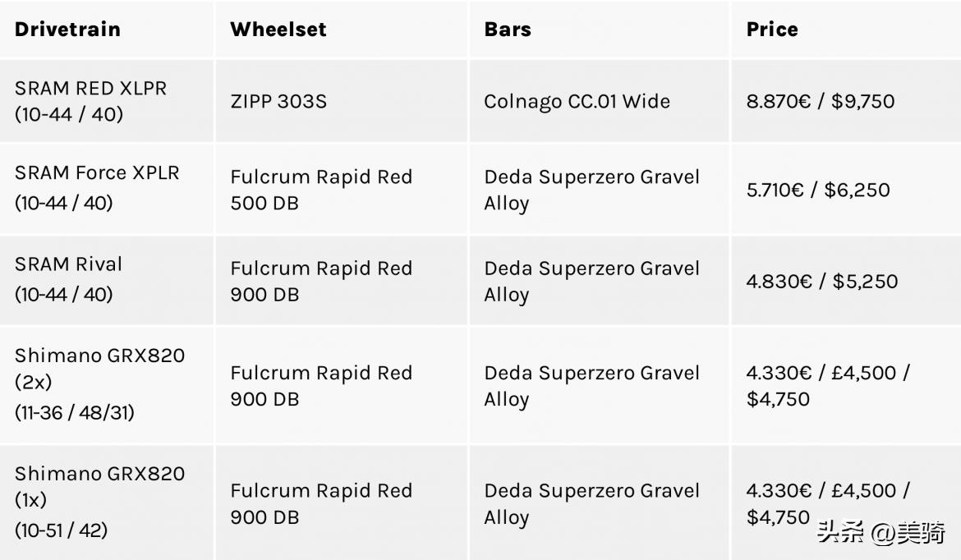Select the Price column header
The image size is (961, 560).
point(772,30)
